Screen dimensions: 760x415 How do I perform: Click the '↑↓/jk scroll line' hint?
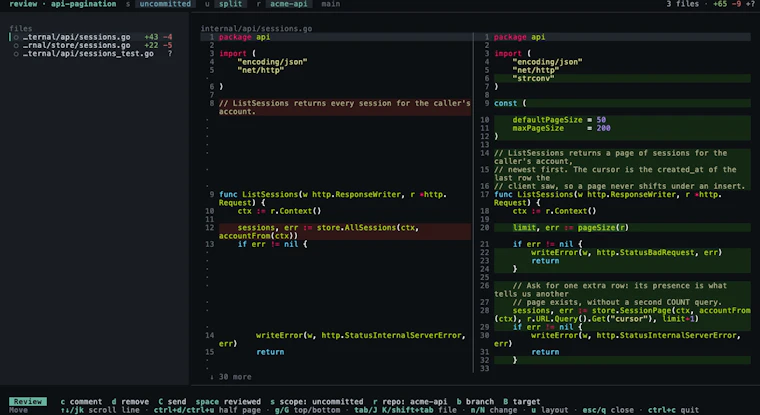100,410
